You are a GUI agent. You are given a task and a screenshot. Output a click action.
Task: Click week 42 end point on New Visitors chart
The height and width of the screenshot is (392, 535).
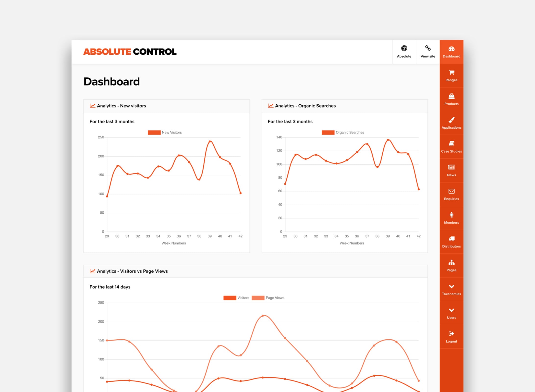[x=241, y=193]
